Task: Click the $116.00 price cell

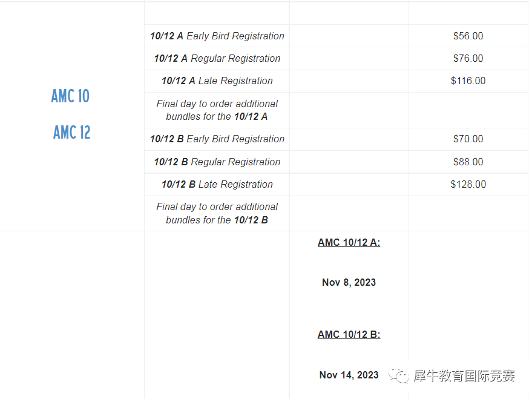Action: 468,81
